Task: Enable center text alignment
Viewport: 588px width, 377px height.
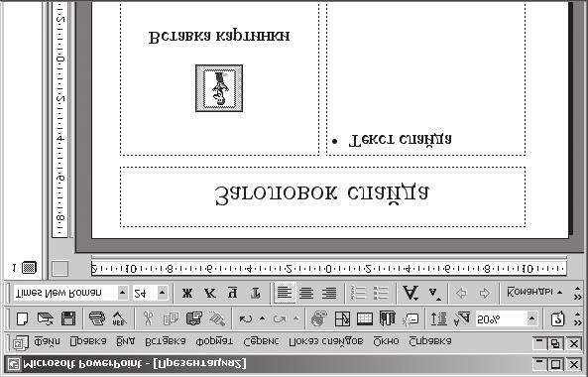Action: (306, 293)
